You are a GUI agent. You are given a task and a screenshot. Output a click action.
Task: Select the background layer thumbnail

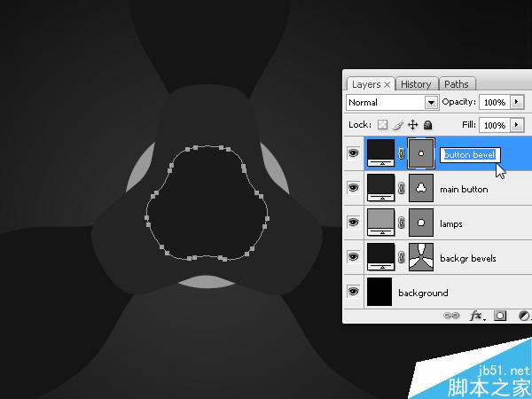tap(379, 292)
